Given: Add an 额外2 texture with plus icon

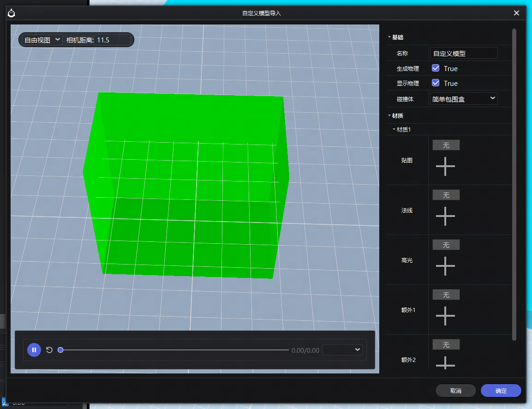Looking at the screenshot, I should click(445, 363).
